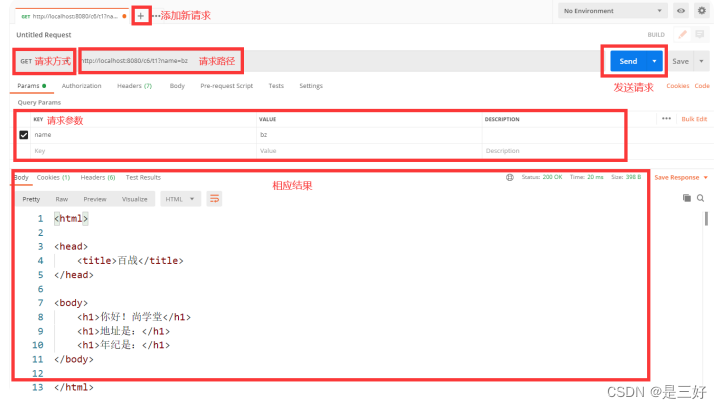Open the Save Response dropdown
The width and height of the screenshot is (722, 409).
point(681,178)
